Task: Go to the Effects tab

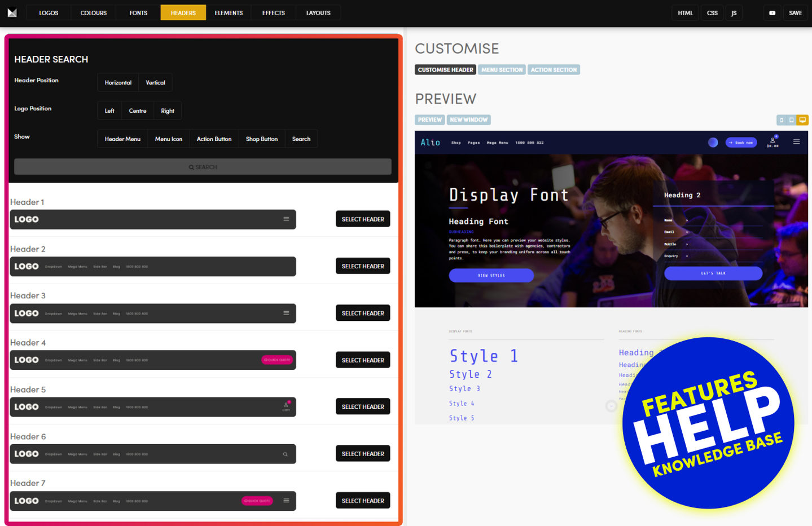Action: pos(273,13)
